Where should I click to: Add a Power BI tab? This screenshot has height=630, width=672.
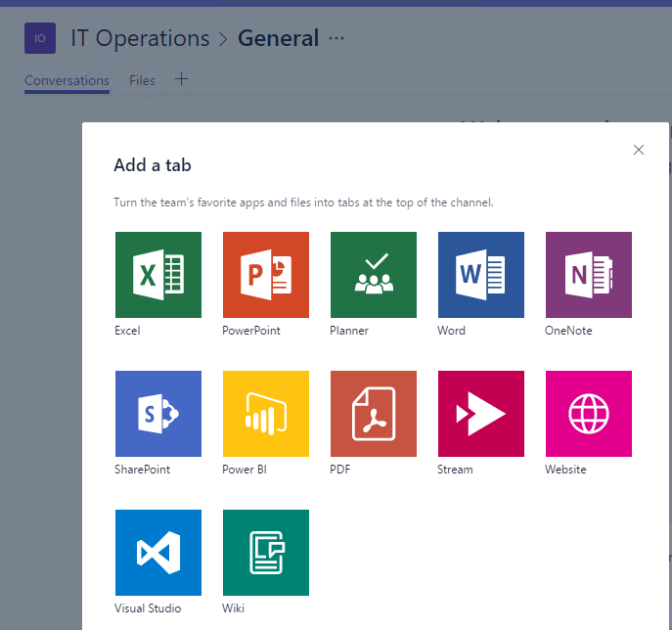[266, 414]
